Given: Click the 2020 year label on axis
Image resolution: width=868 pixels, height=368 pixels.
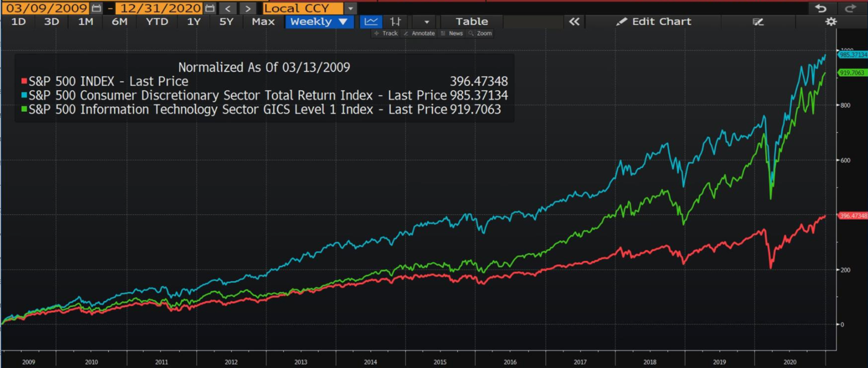Looking at the screenshot, I should tap(790, 362).
